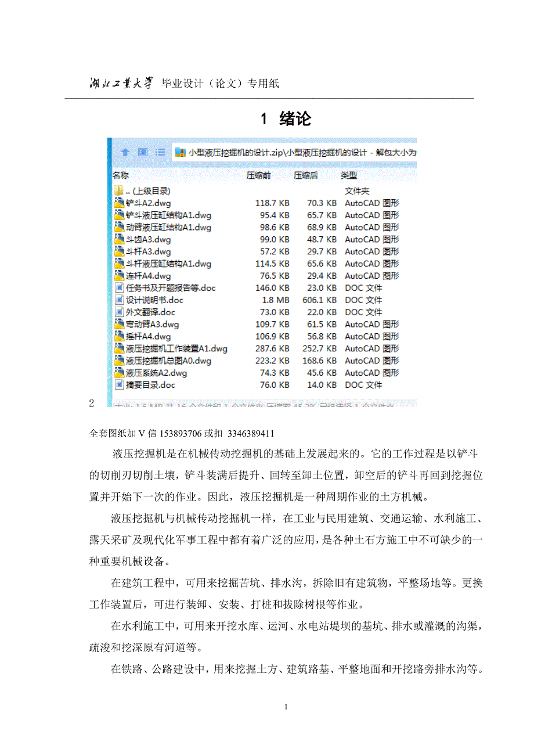
Task: Select the file 液压挖掘机工作装置A1.dwg
Action: click(177, 348)
